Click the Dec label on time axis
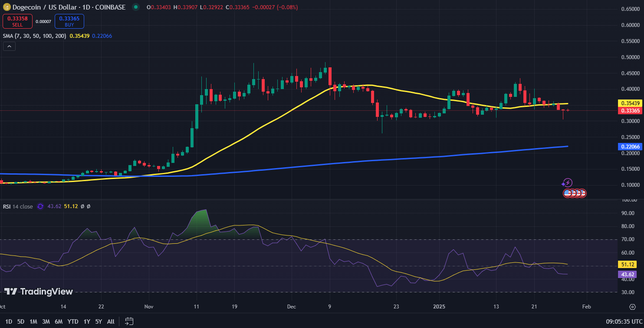This screenshot has width=644, height=328. coord(292,307)
